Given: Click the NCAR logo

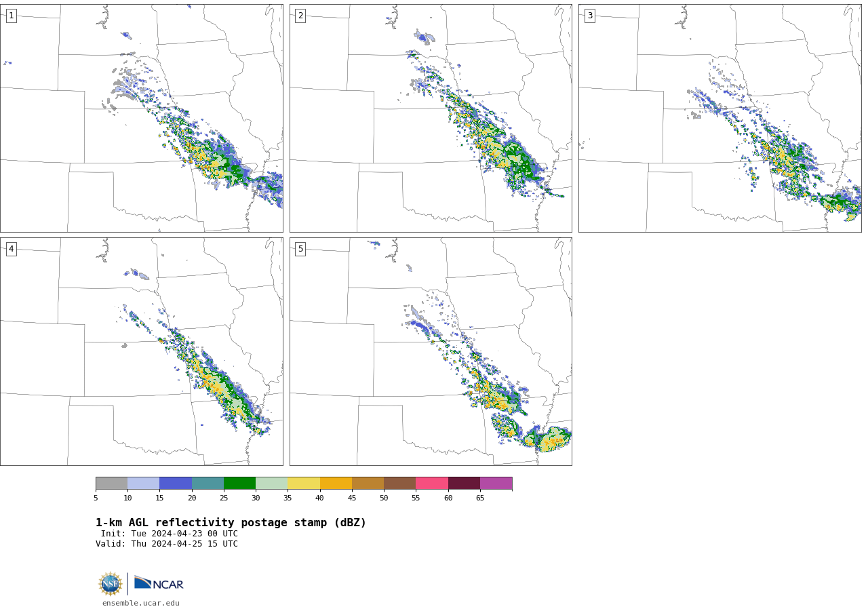Looking at the screenshot, I should [x=159, y=583].
